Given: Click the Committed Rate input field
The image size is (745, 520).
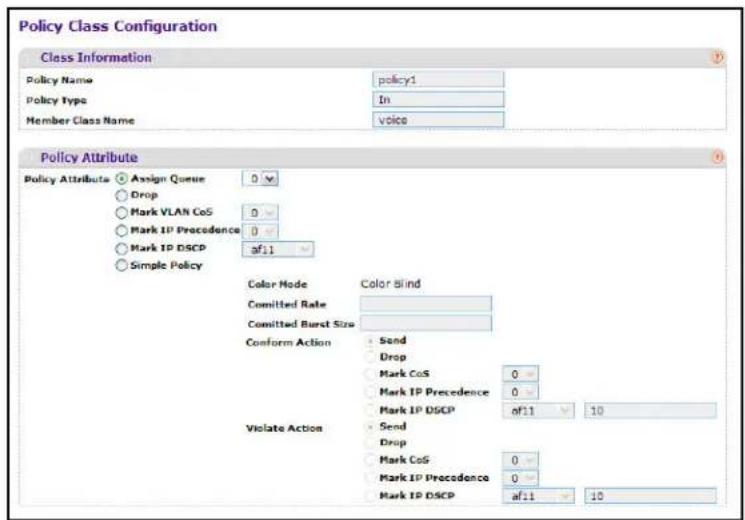Looking at the screenshot, I should [426, 304].
